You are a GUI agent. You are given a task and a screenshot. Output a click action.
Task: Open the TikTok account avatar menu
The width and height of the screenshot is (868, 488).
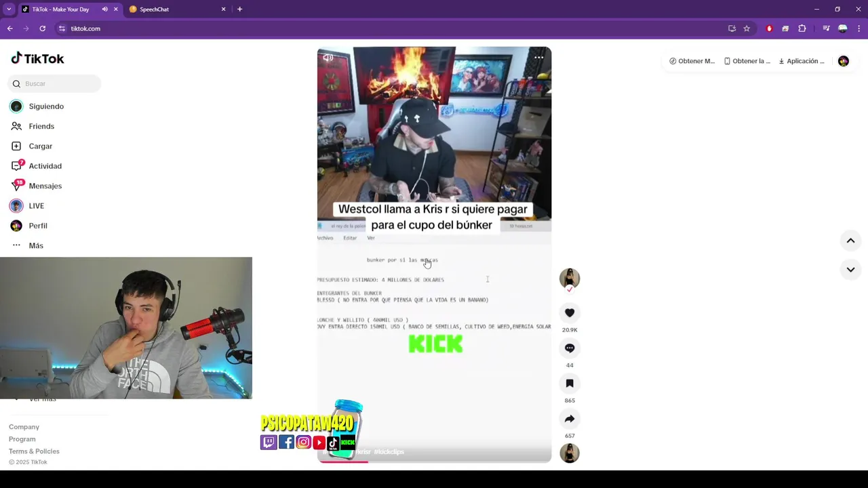[844, 61]
